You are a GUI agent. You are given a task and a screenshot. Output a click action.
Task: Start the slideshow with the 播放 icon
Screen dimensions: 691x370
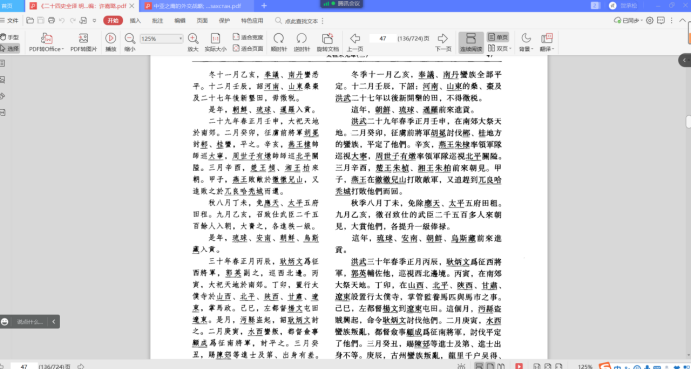point(111,38)
